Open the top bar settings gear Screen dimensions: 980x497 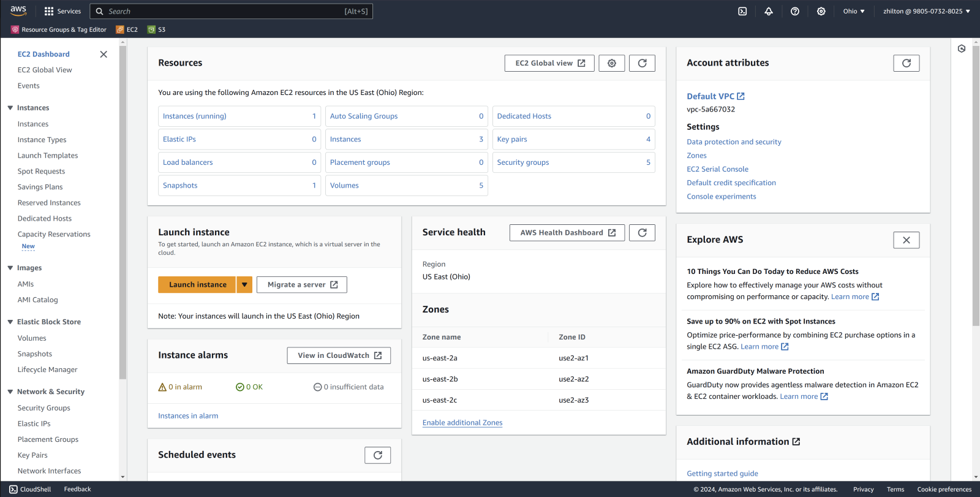pos(821,11)
